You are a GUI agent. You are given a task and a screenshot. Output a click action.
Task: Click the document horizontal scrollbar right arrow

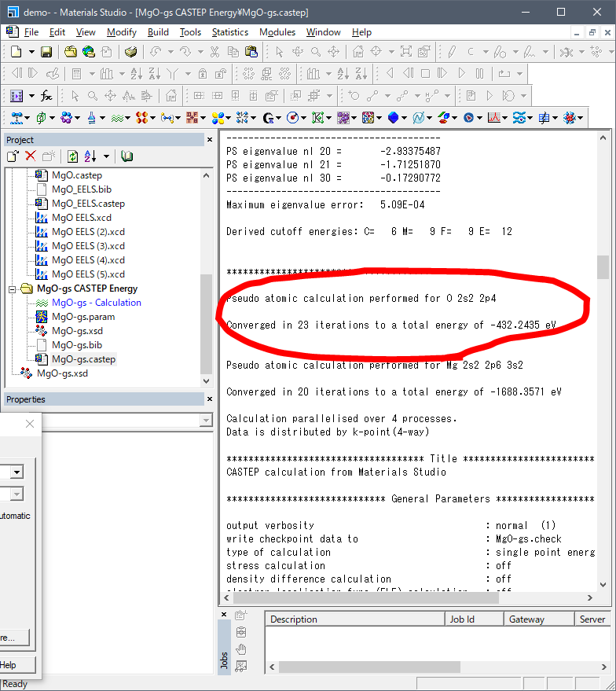click(x=589, y=597)
